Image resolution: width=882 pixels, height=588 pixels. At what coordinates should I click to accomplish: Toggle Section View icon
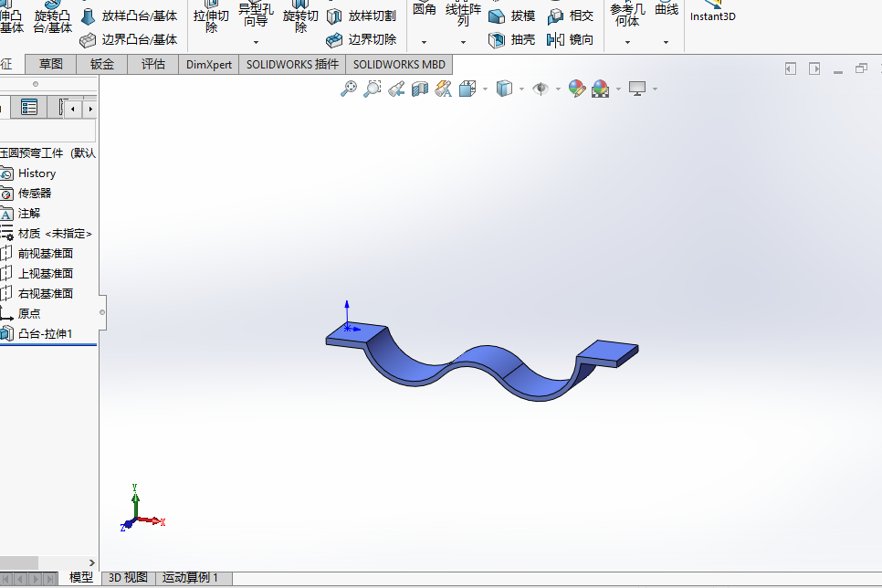click(x=420, y=89)
